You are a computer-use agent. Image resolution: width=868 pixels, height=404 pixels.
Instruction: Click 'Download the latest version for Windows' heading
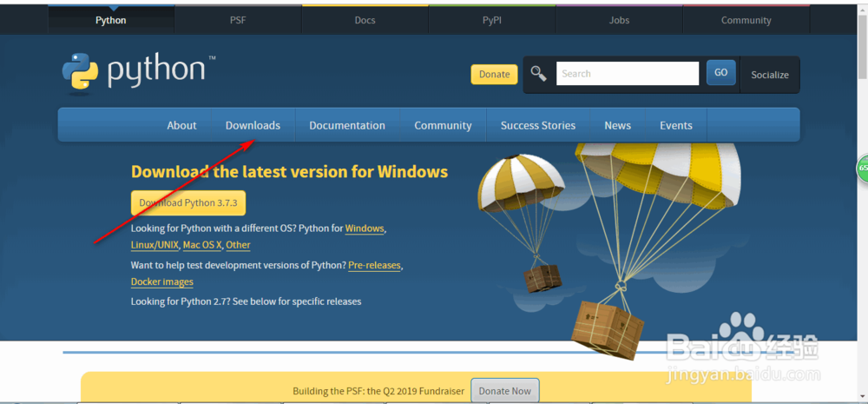[290, 171]
